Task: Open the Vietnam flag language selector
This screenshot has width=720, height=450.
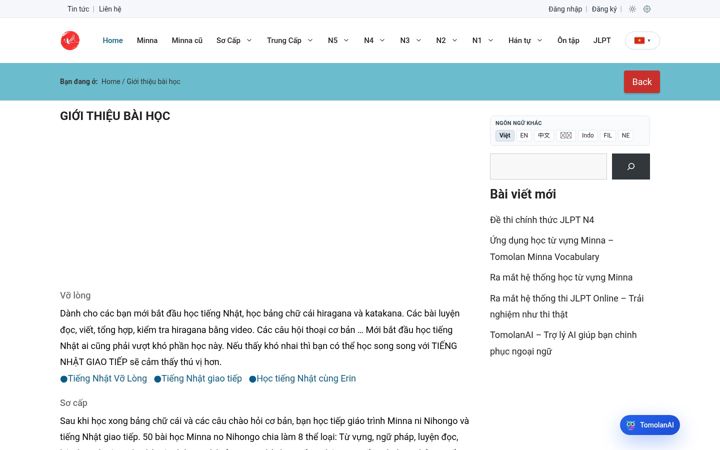Action: [642, 40]
